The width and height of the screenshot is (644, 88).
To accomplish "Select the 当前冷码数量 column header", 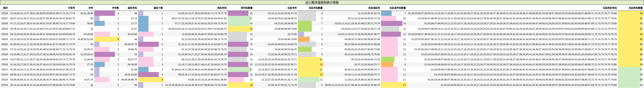I will [316, 8].
